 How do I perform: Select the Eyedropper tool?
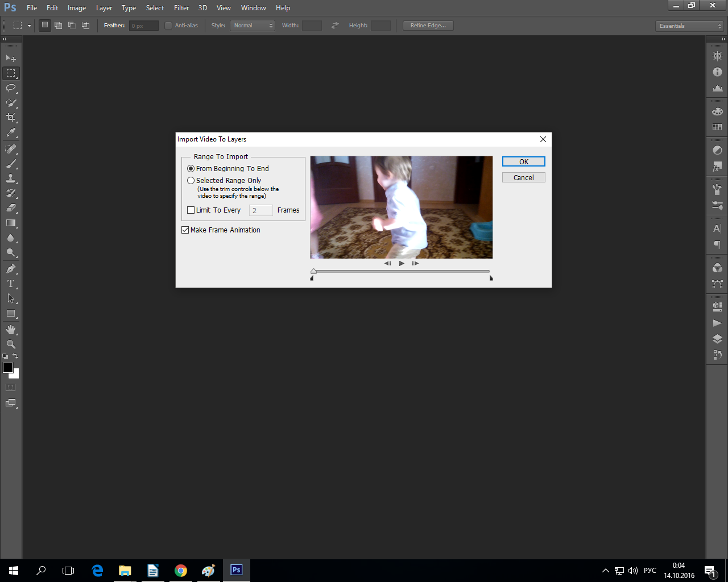11,133
